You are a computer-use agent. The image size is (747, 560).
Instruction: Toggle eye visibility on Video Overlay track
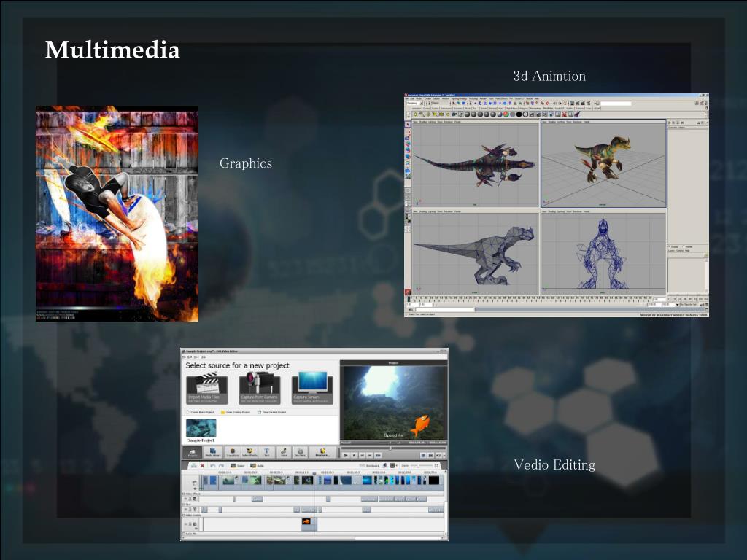point(186,524)
